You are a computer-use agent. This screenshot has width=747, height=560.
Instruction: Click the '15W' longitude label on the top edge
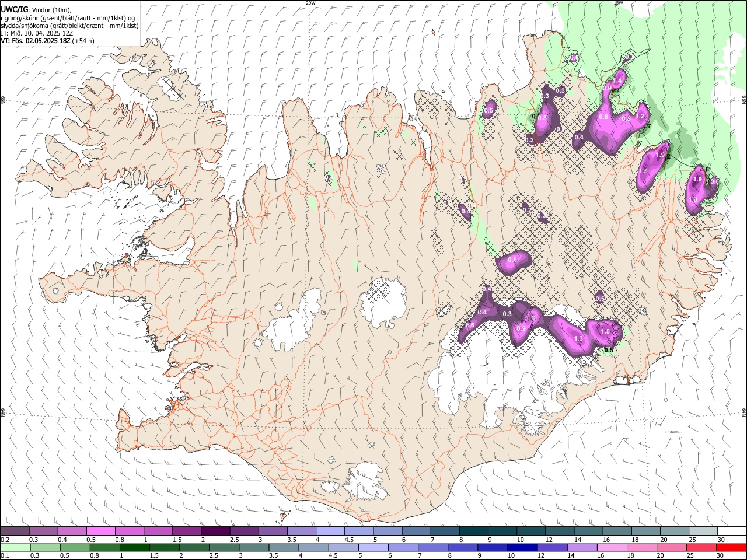[618, 3]
